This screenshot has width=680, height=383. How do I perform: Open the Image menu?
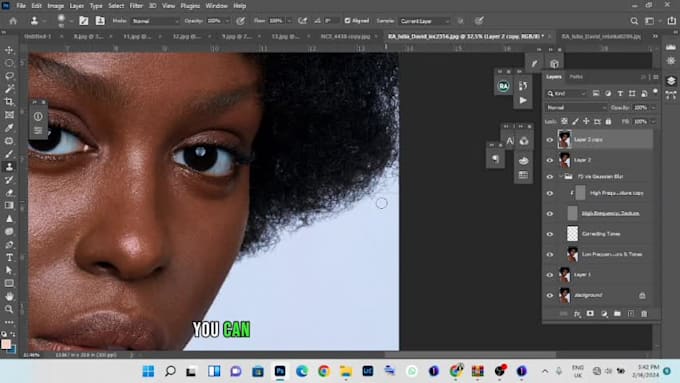(56, 6)
